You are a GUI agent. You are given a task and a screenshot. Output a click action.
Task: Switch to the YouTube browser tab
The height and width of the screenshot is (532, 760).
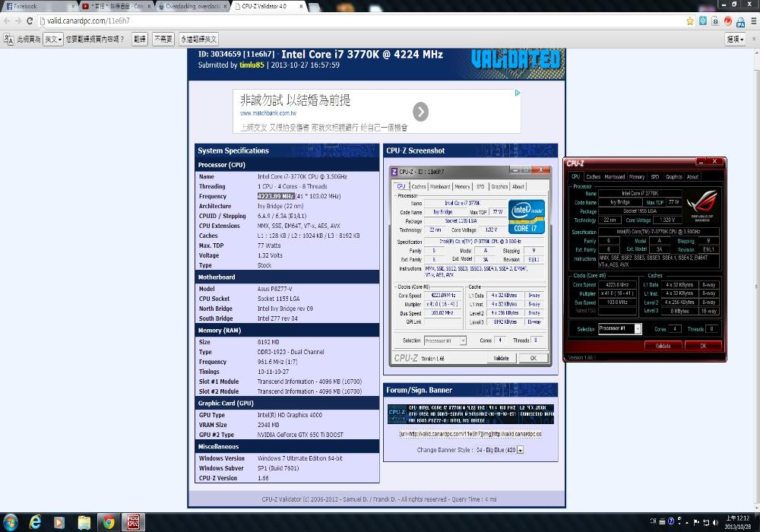tap(116, 6)
